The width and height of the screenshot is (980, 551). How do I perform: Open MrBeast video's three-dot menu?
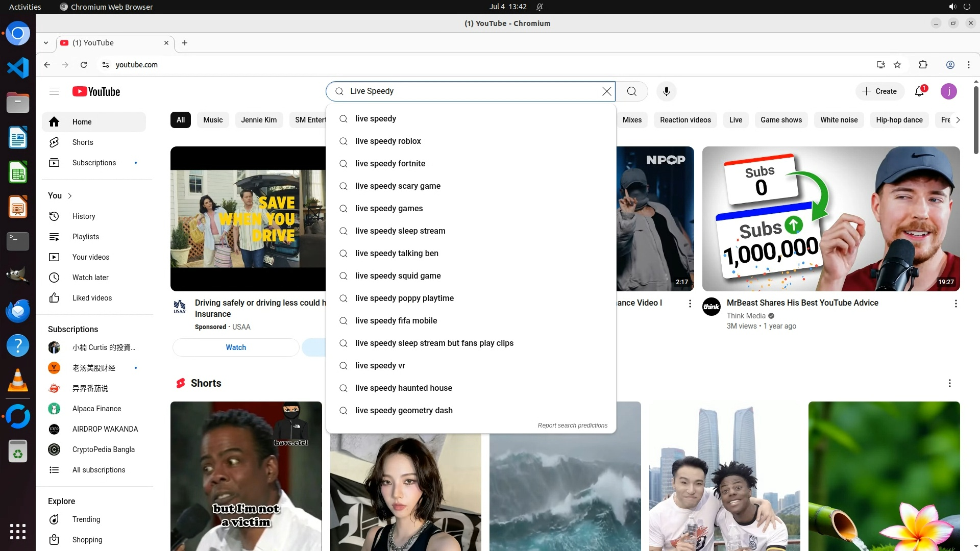point(955,304)
